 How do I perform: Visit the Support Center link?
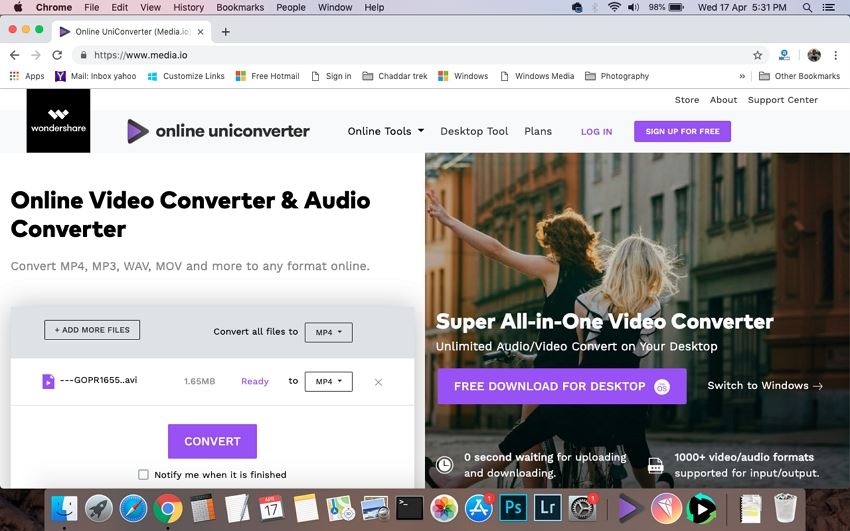(783, 100)
